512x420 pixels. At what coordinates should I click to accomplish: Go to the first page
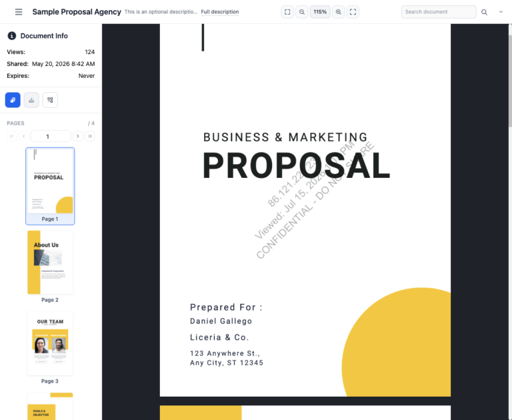pyautogui.click(x=12, y=136)
